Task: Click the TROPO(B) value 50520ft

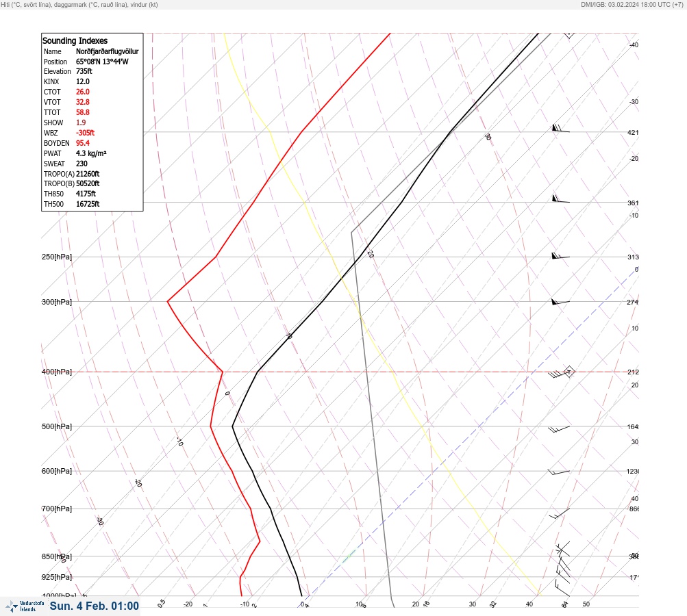Action: (88, 183)
